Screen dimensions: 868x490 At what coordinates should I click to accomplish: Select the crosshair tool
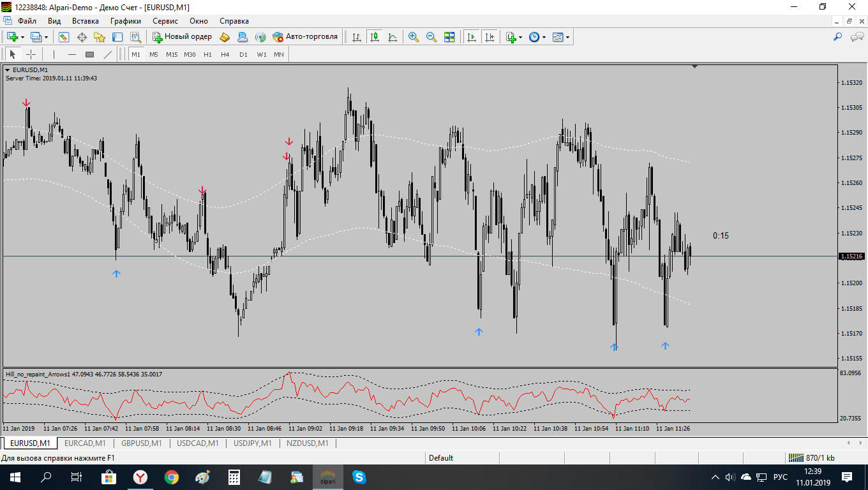pyautogui.click(x=31, y=54)
